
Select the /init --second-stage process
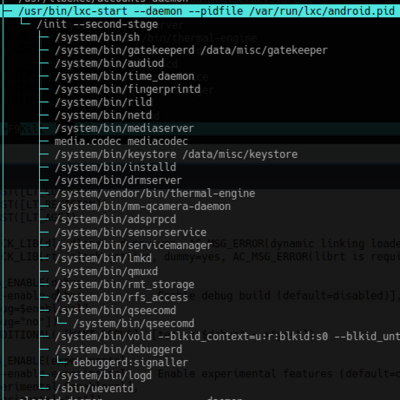click(97, 24)
